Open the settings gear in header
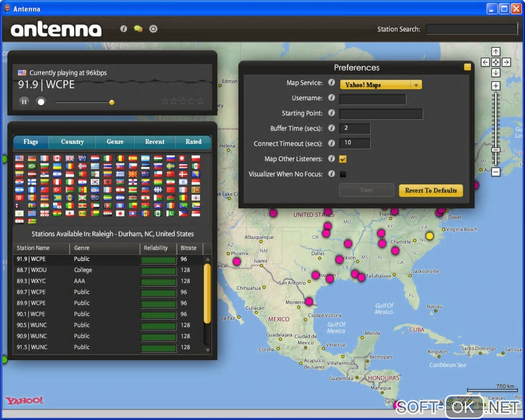 pyautogui.click(x=153, y=29)
